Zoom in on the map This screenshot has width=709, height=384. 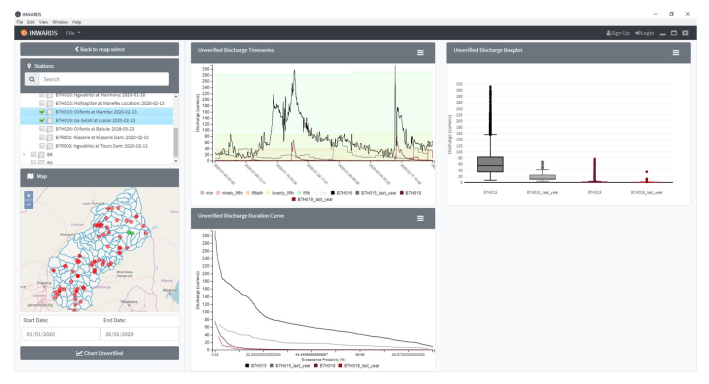[x=28, y=196]
